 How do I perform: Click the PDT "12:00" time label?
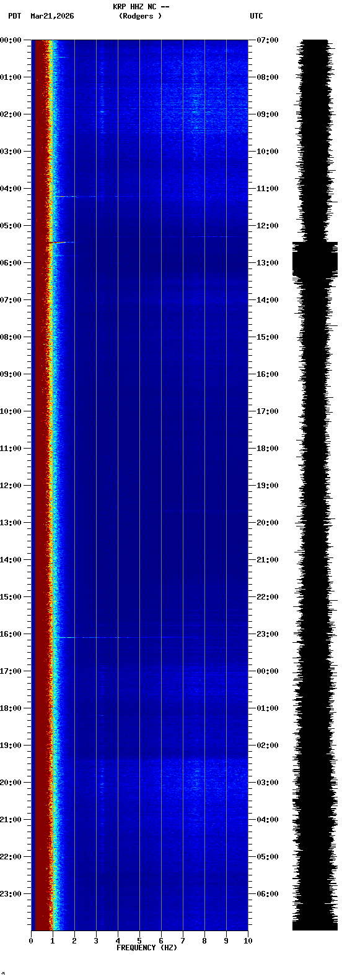[x=11, y=486]
